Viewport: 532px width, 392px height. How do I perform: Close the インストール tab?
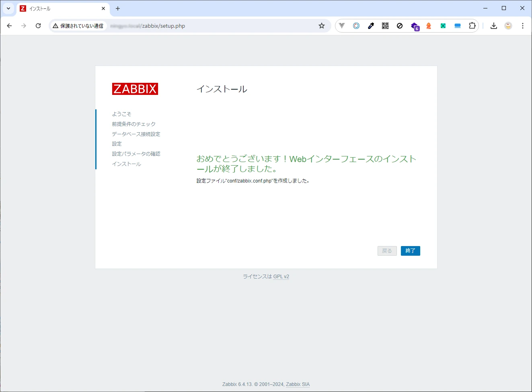pos(103,8)
